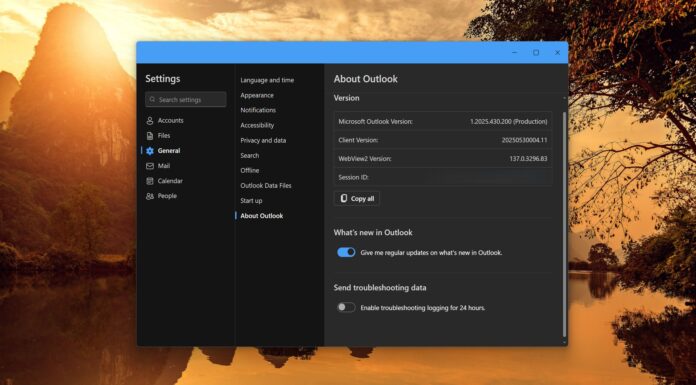This screenshot has height=385, width=696.
Task: Minimize the Outlook settings window
Action: click(514, 52)
